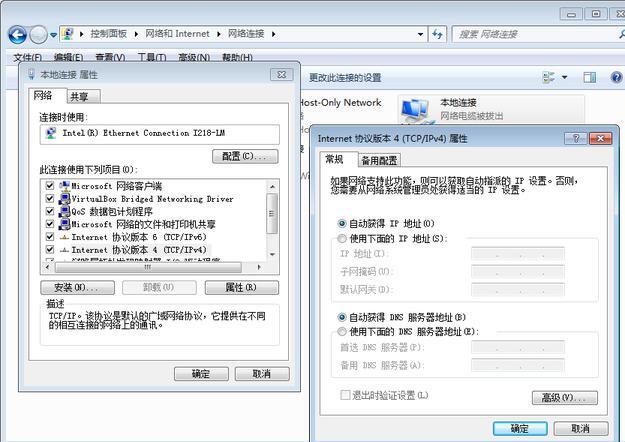Switch to the 常规 tab
This screenshot has height=442, width=625.
point(334,159)
